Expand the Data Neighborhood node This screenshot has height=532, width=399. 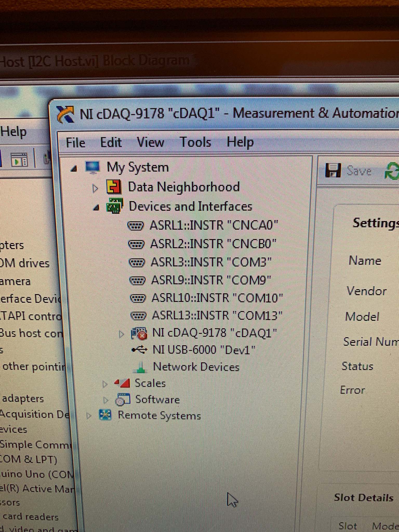(x=95, y=188)
